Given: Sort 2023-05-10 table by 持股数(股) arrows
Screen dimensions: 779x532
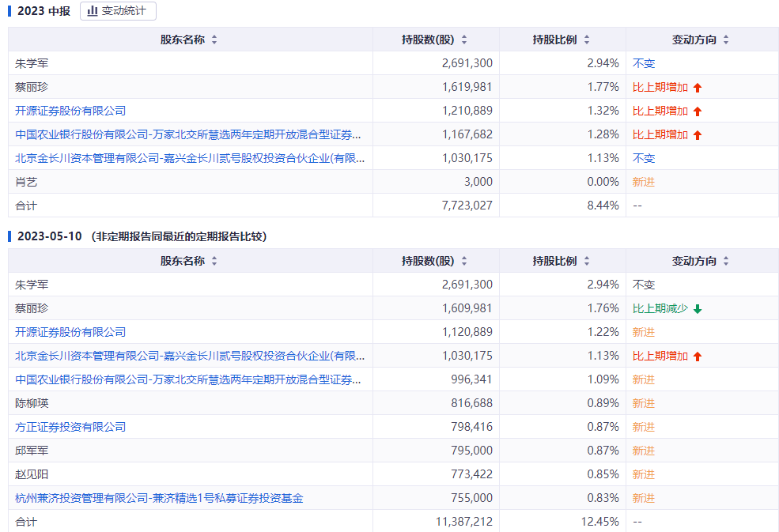Looking at the screenshot, I should [464, 261].
